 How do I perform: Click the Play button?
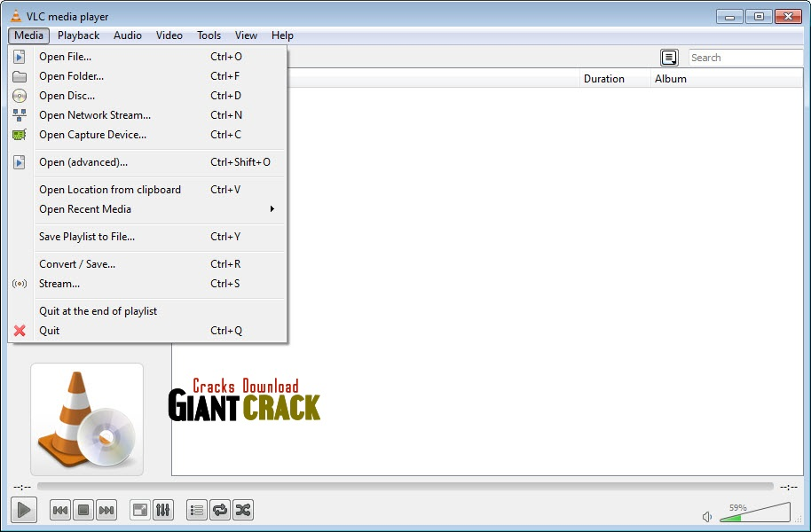click(x=23, y=510)
